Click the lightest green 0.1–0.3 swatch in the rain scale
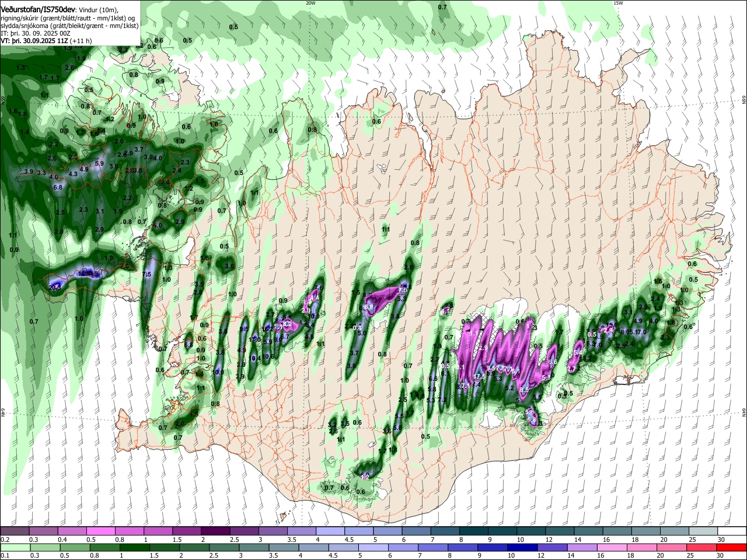The height and width of the screenshot is (560, 747). click(x=15, y=548)
